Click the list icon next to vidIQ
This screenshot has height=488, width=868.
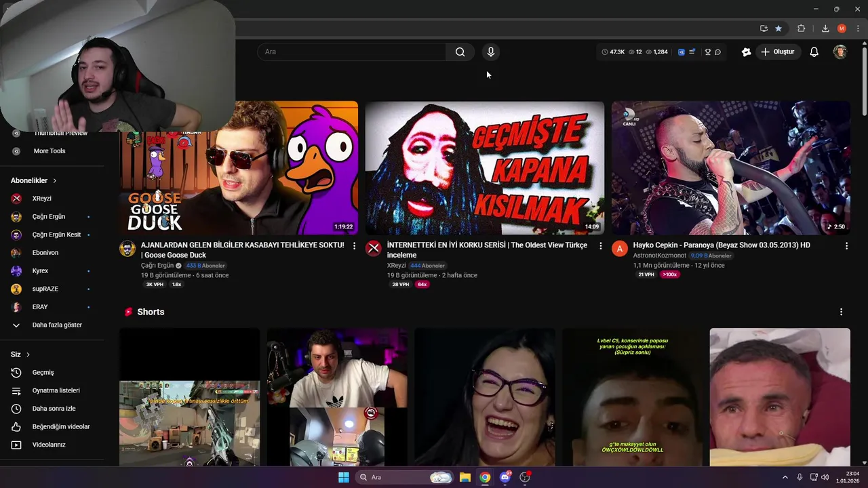(692, 52)
